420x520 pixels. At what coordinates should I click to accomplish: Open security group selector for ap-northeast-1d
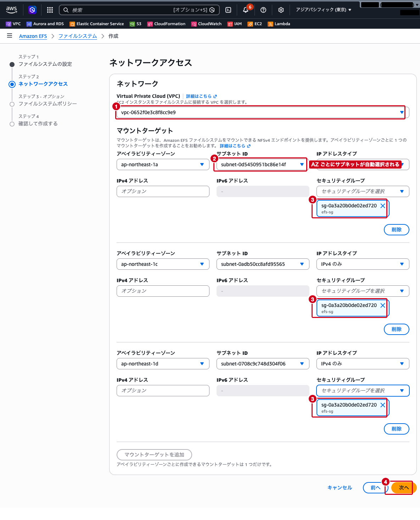tap(363, 391)
